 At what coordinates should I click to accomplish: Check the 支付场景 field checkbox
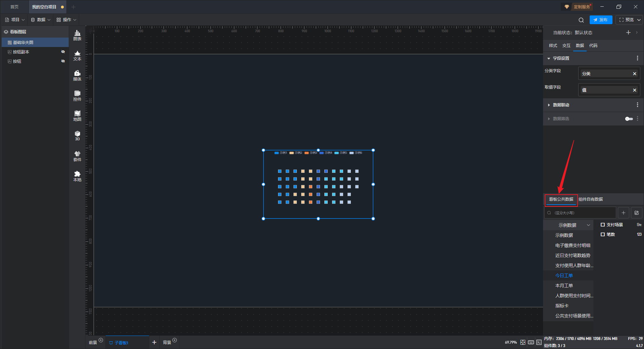pos(603,225)
